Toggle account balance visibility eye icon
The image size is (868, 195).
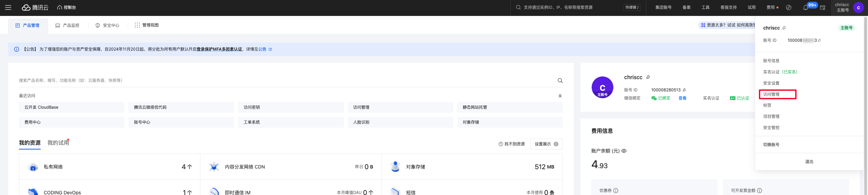[624, 151]
